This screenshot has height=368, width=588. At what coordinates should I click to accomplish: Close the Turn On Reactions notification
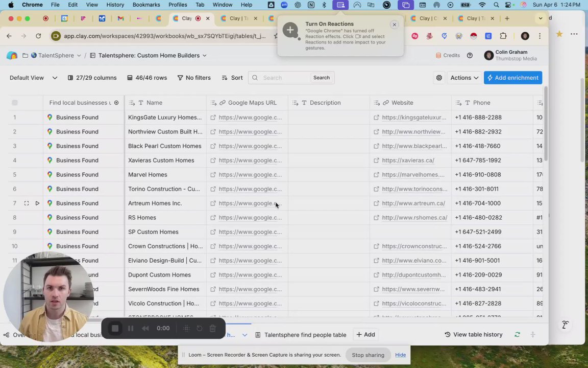click(394, 25)
